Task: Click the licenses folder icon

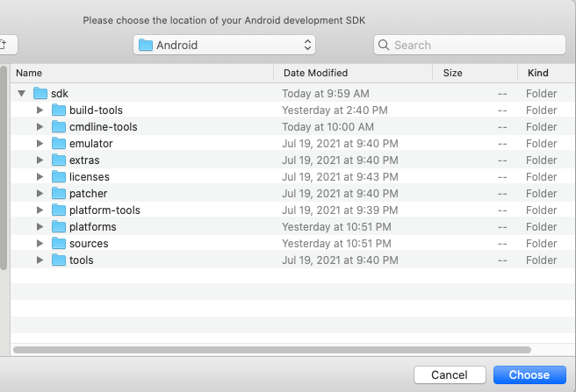Action: click(x=59, y=176)
